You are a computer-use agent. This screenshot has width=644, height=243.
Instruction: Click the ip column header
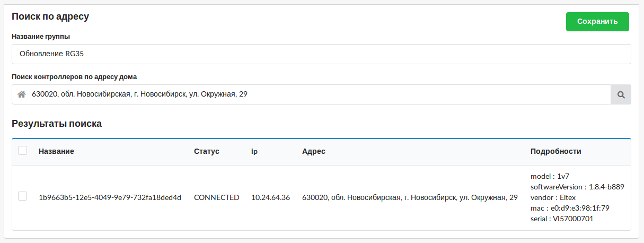254,151
